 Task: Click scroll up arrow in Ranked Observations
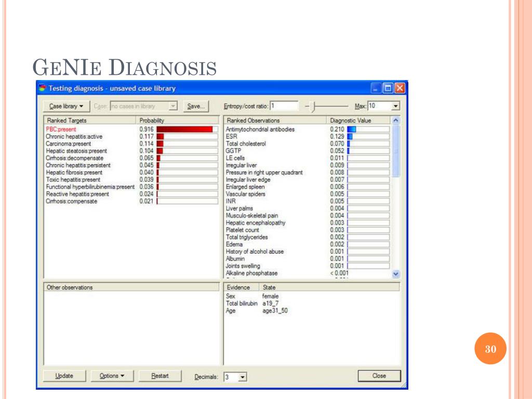pos(395,121)
